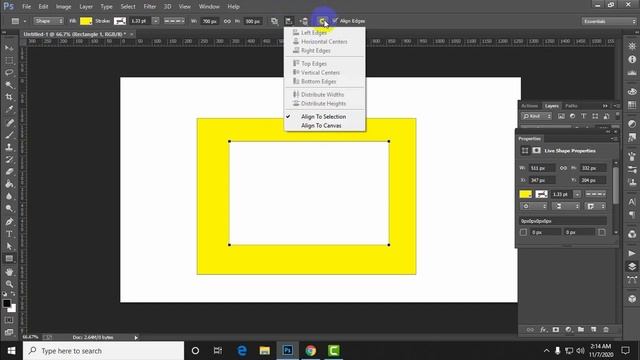This screenshot has height=360, width=640.
Task: Click Path operations icon in options bar
Action: [x=274, y=21]
